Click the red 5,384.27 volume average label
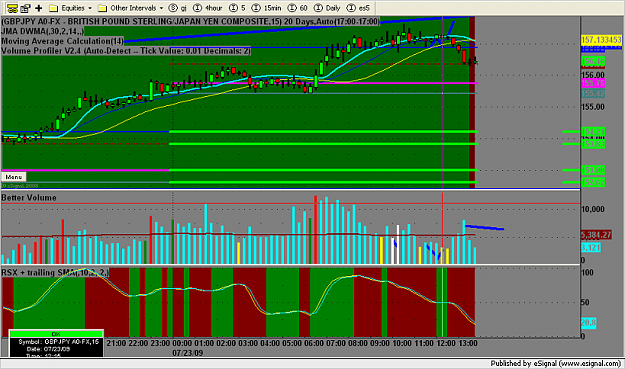This screenshot has width=625, height=369. [x=596, y=235]
